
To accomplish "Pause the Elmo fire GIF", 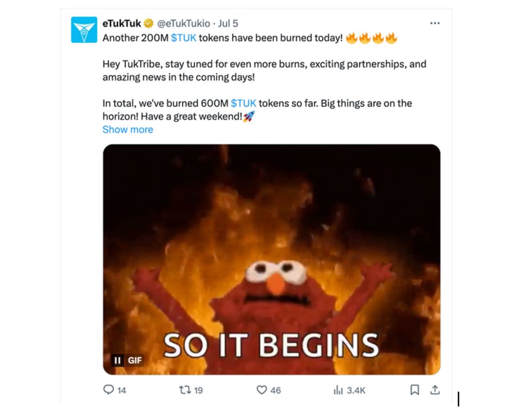I will pyautogui.click(x=117, y=360).
